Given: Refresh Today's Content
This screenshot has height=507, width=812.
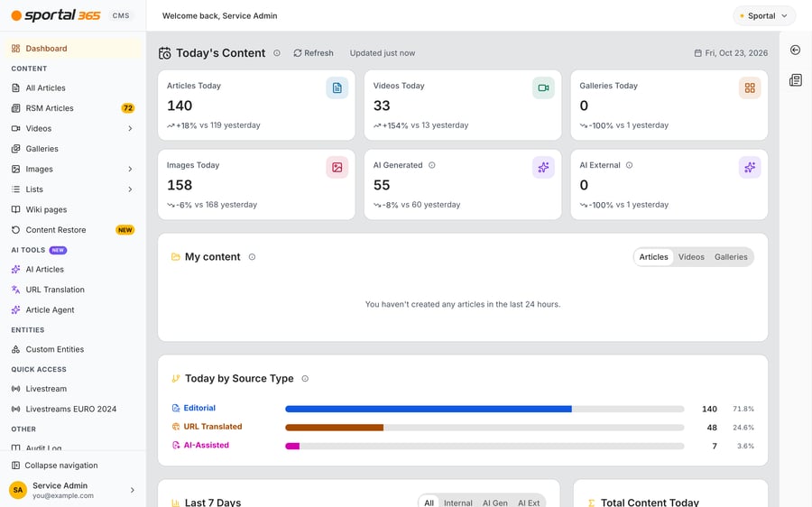Looking at the screenshot, I should click(313, 53).
